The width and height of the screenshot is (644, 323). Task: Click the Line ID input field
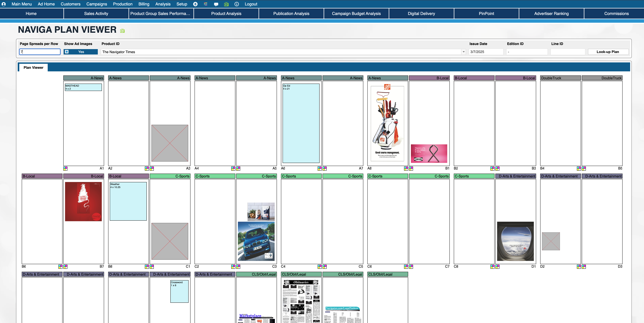[x=568, y=52]
